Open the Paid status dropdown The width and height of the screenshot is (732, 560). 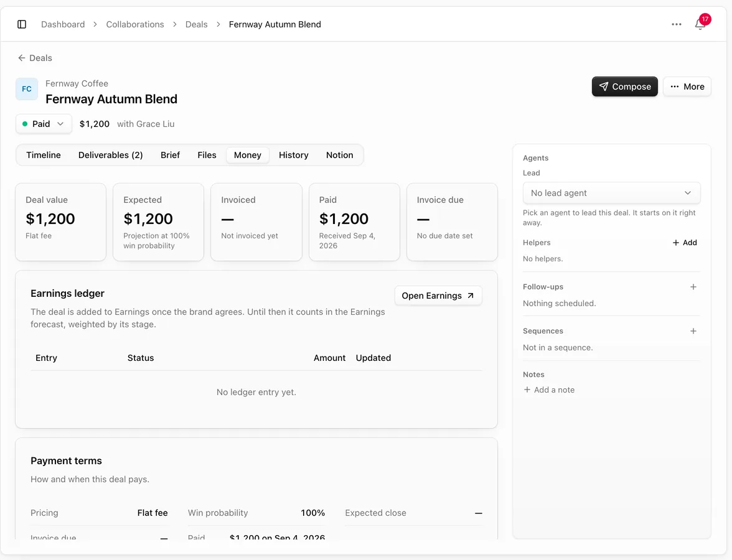point(44,124)
